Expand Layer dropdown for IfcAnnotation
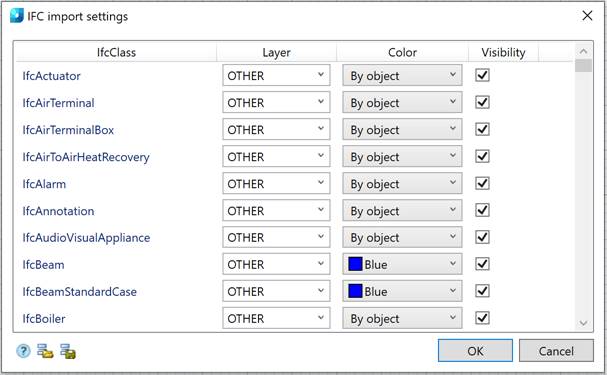This screenshot has width=607, height=375. [276, 210]
